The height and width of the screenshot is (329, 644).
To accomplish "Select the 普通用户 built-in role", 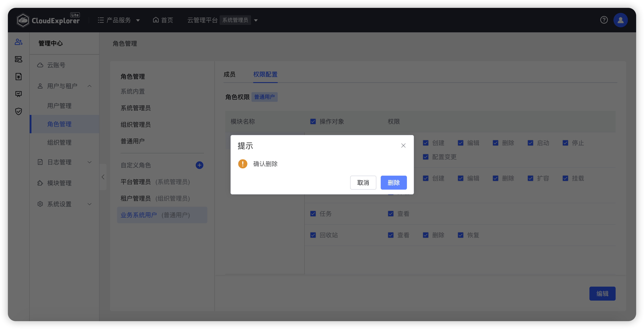I will point(133,141).
